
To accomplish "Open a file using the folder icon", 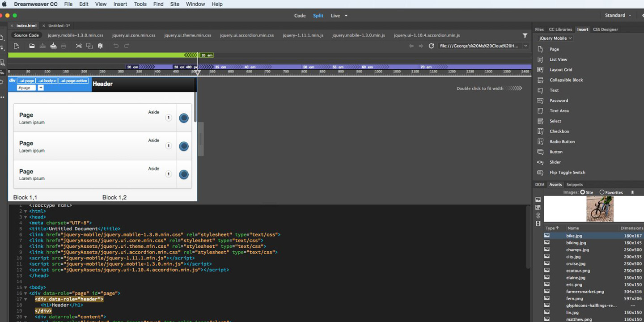I will (x=32, y=46).
